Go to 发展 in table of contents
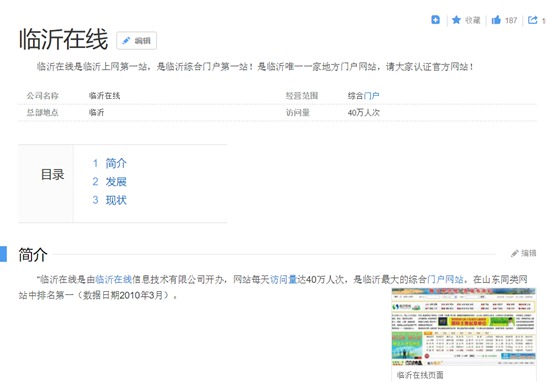 point(116,181)
